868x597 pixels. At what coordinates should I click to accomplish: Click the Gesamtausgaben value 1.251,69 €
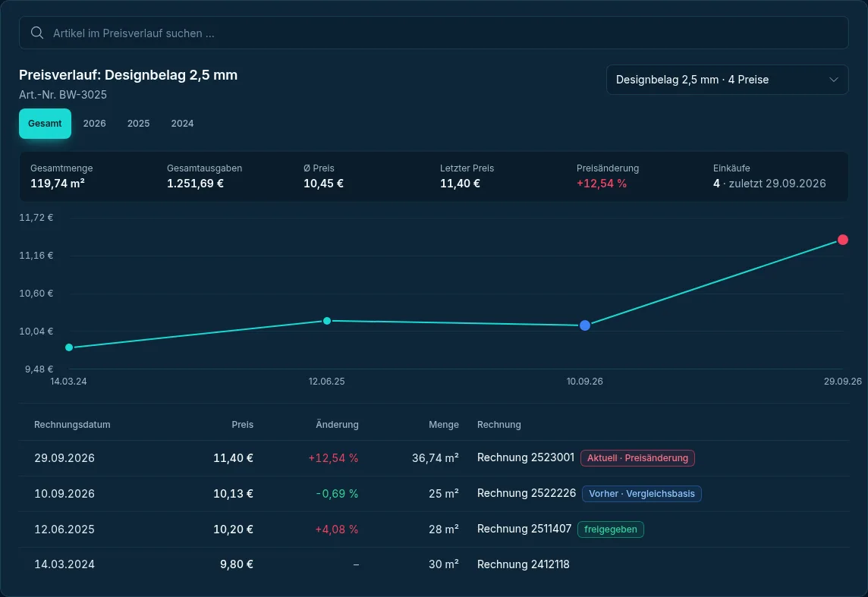195,184
